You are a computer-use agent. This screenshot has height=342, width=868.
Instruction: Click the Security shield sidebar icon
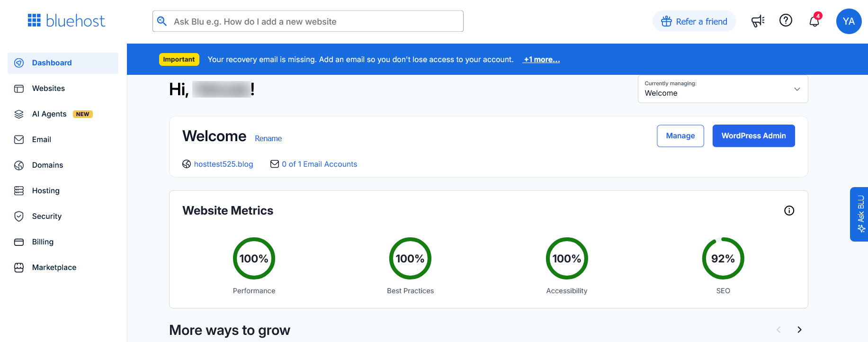(x=19, y=216)
